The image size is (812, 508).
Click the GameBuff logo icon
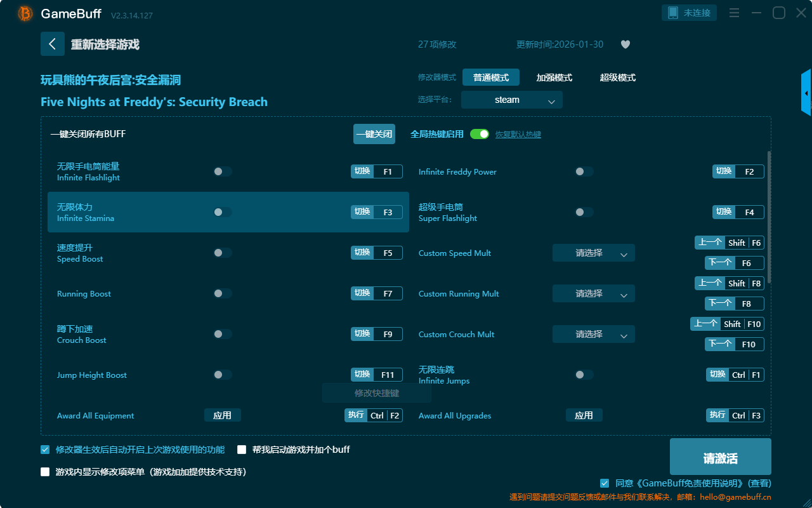25,13
